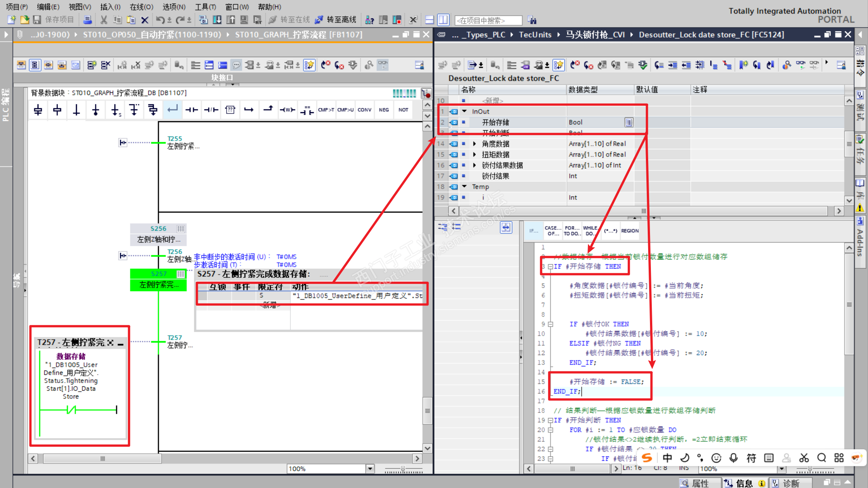
Task: Insert WHILE DO loop template
Action: (x=590, y=231)
